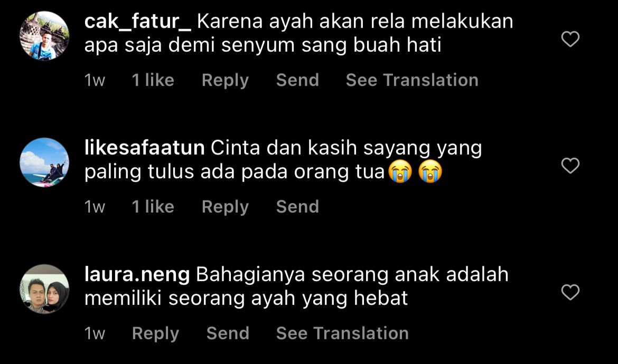Like cak_fatur_'s comment with the heart icon
This screenshot has height=364, width=618.
(x=570, y=39)
